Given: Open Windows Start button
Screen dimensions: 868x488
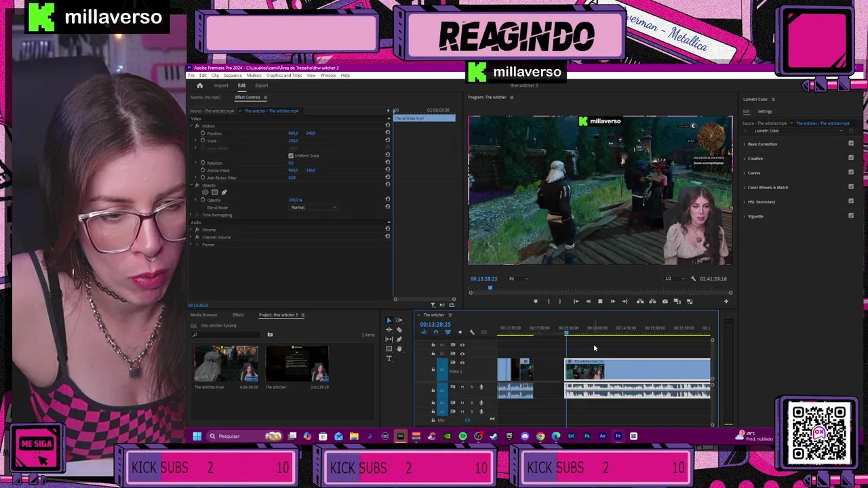Looking at the screenshot, I should click(197, 436).
